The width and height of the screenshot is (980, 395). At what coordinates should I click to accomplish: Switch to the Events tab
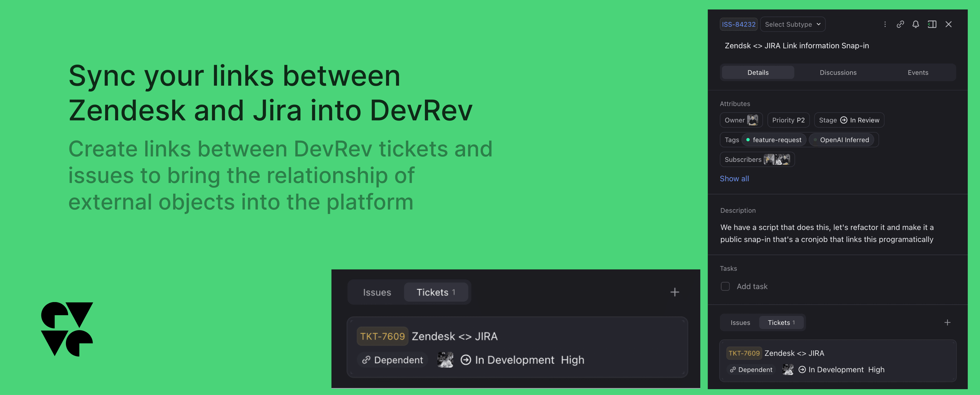click(917, 72)
